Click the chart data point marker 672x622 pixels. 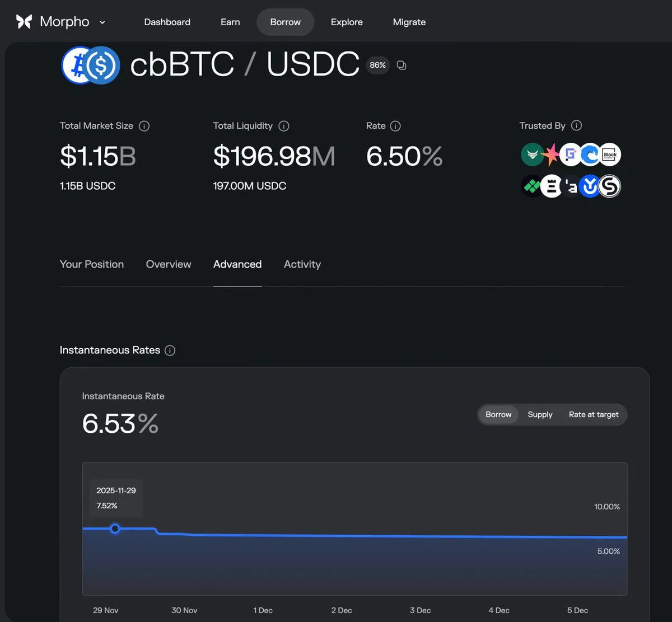[115, 529]
